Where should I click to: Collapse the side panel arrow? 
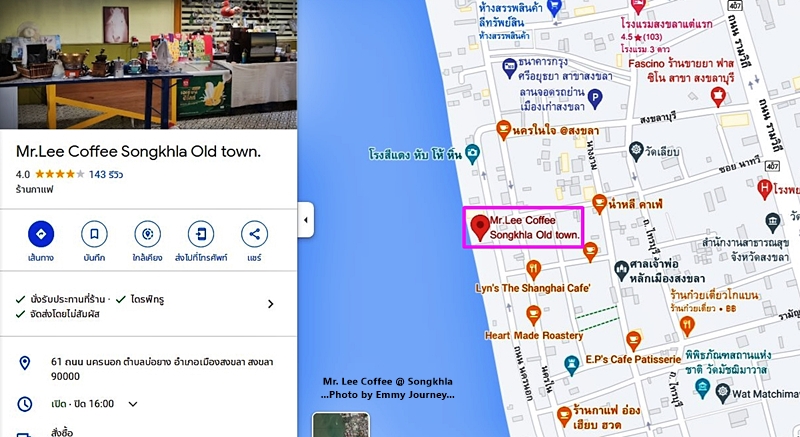(306, 220)
